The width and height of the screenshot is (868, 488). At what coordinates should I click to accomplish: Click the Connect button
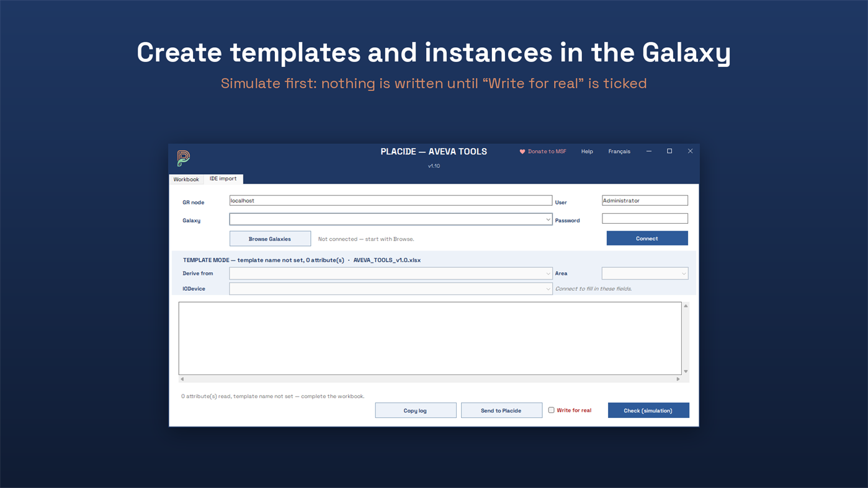(647, 238)
